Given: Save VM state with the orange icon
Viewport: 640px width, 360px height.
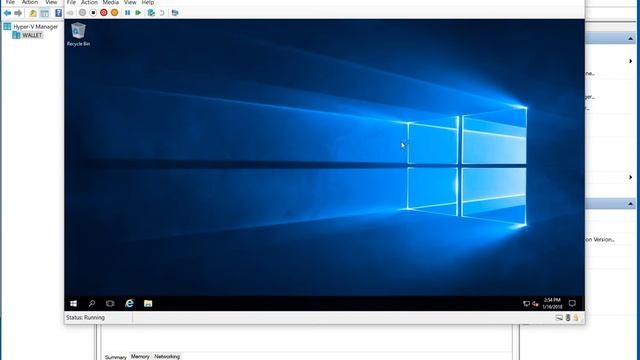Looking at the screenshot, I should 115,13.
